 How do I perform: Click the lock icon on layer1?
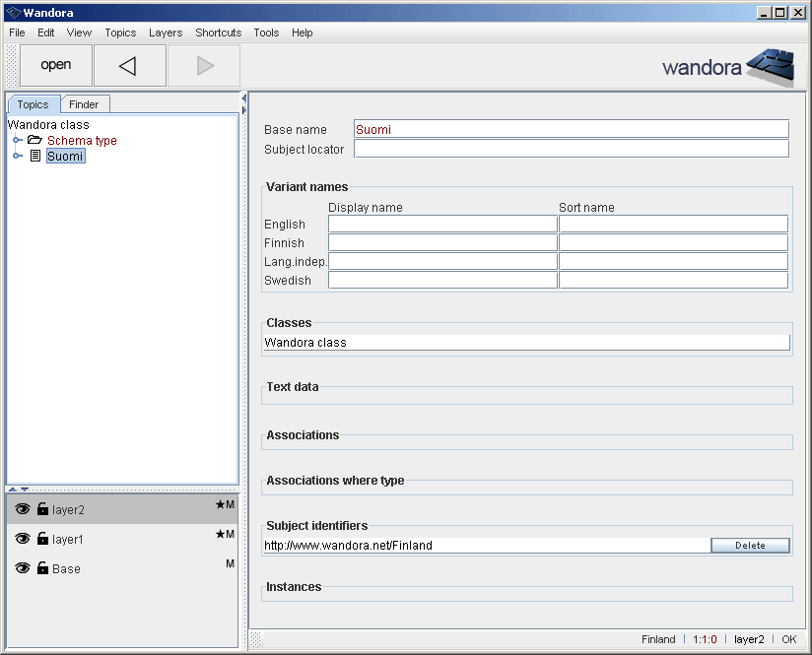click(42, 539)
